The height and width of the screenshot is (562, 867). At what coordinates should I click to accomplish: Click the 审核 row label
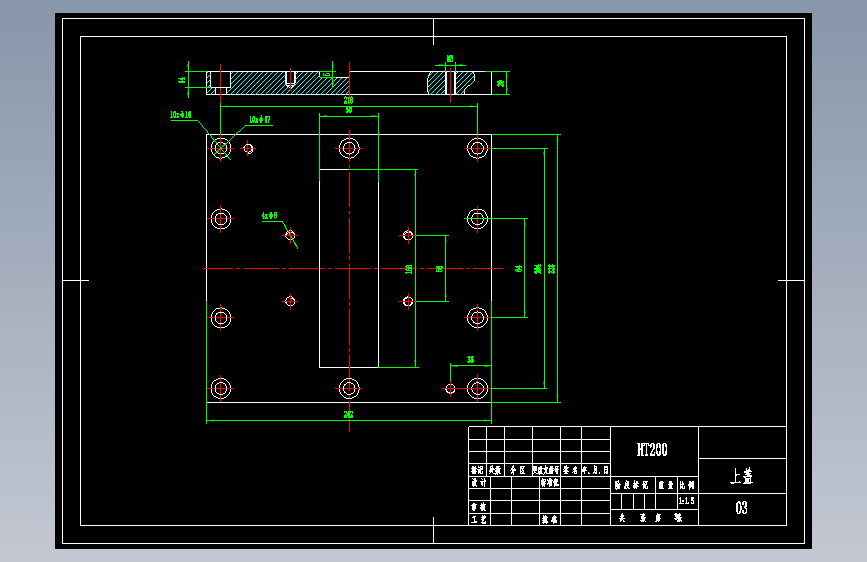[479, 507]
